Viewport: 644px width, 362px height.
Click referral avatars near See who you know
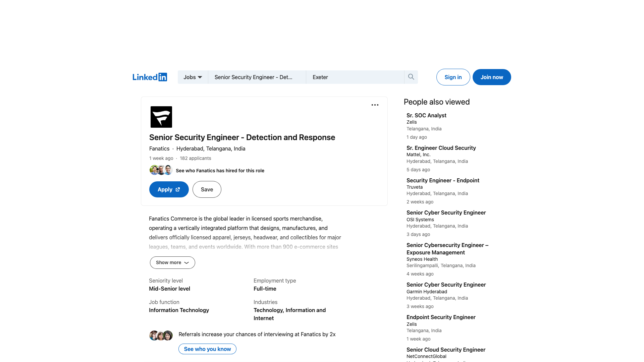[x=161, y=335]
